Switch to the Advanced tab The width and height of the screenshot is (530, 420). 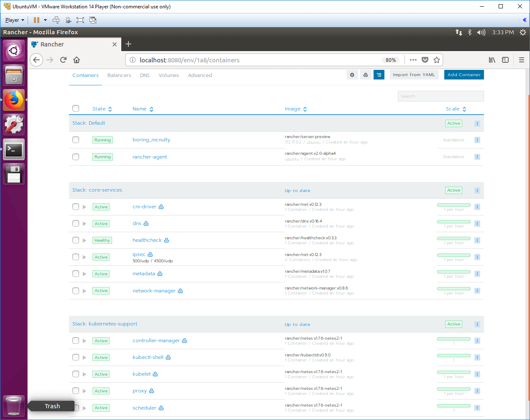[x=200, y=75]
